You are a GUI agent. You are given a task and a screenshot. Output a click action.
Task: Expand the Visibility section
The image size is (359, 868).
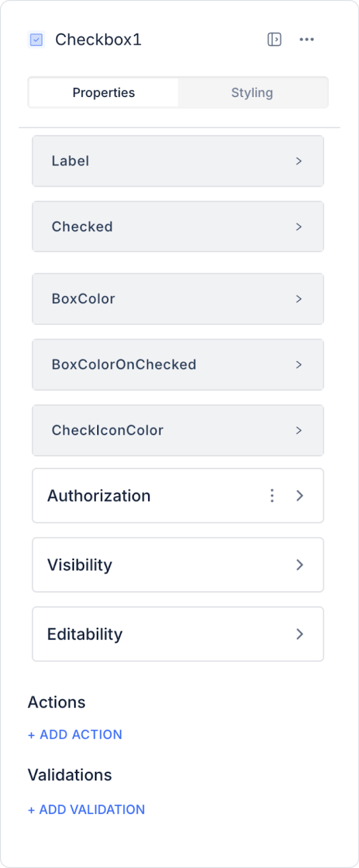[178, 565]
